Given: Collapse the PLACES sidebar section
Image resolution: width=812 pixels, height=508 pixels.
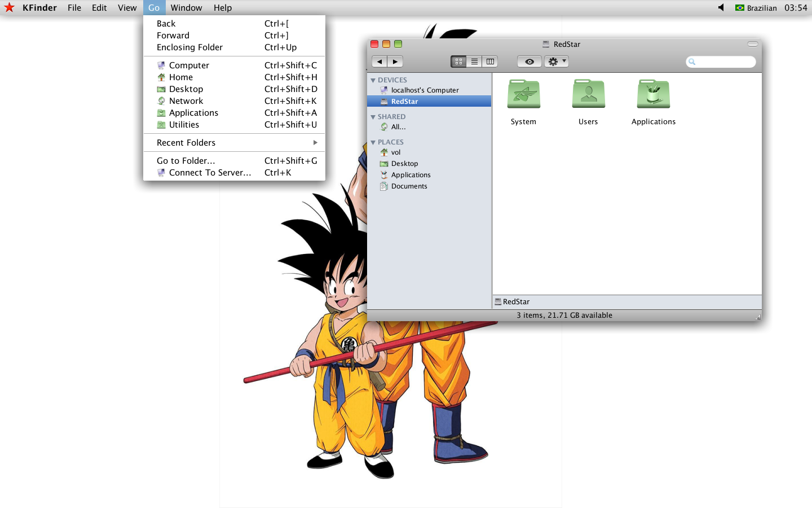Looking at the screenshot, I should (x=373, y=143).
